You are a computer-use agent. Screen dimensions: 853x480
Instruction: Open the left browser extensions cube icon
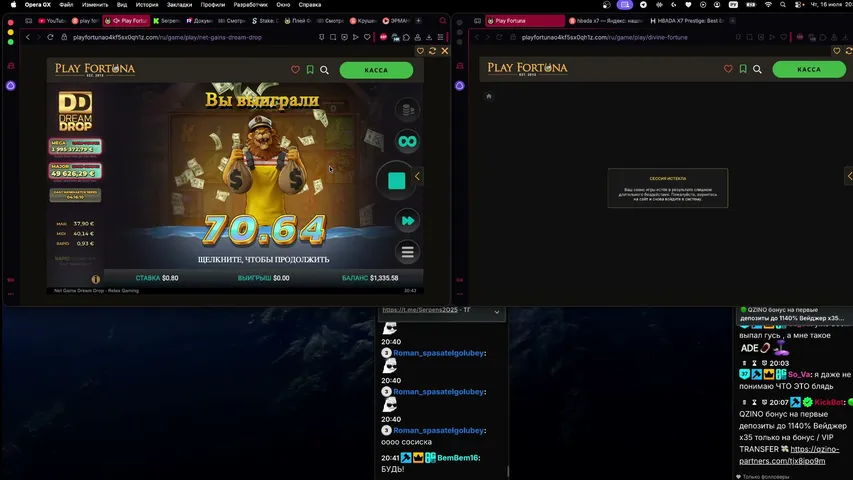click(x=406, y=38)
